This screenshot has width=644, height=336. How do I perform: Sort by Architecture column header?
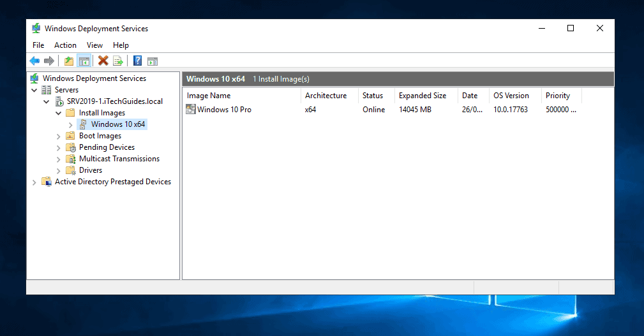(330, 96)
